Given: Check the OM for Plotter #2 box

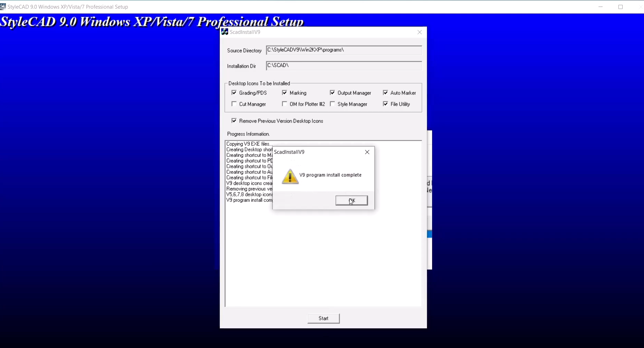Looking at the screenshot, I should [285, 104].
